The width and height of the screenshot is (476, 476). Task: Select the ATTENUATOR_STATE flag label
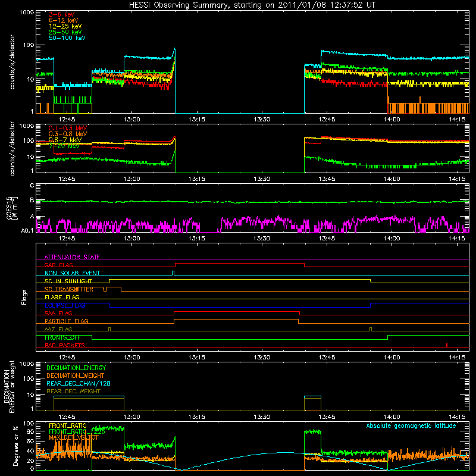click(x=72, y=257)
